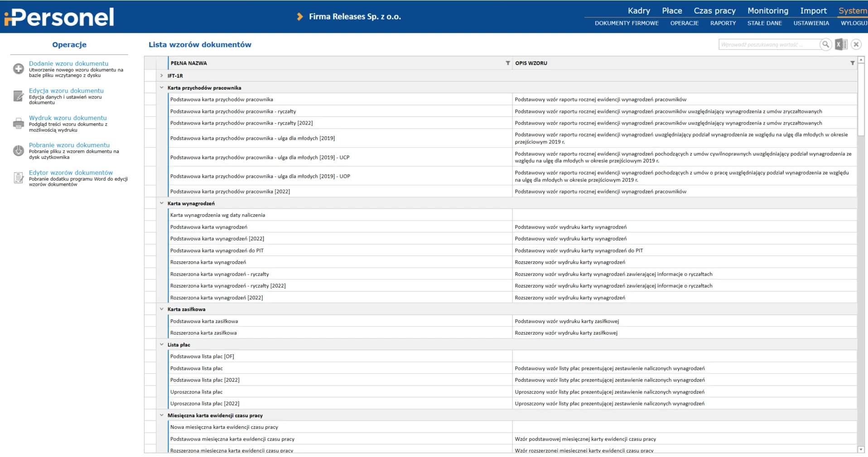Open filter for PEŁNA NAZWA column
The height and width of the screenshot is (457, 868).
(508, 63)
